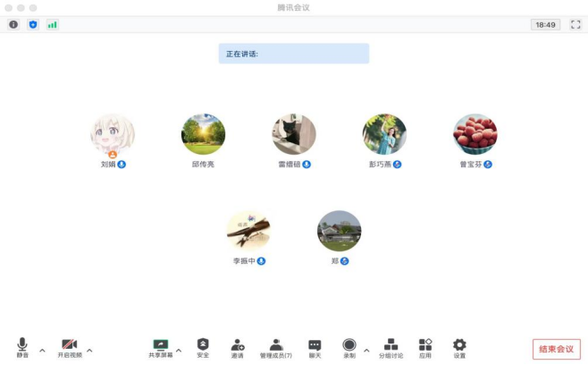This screenshot has width=588, height=365.
Task: Open the Chat (聊天) panel
Action: point(315,349)
